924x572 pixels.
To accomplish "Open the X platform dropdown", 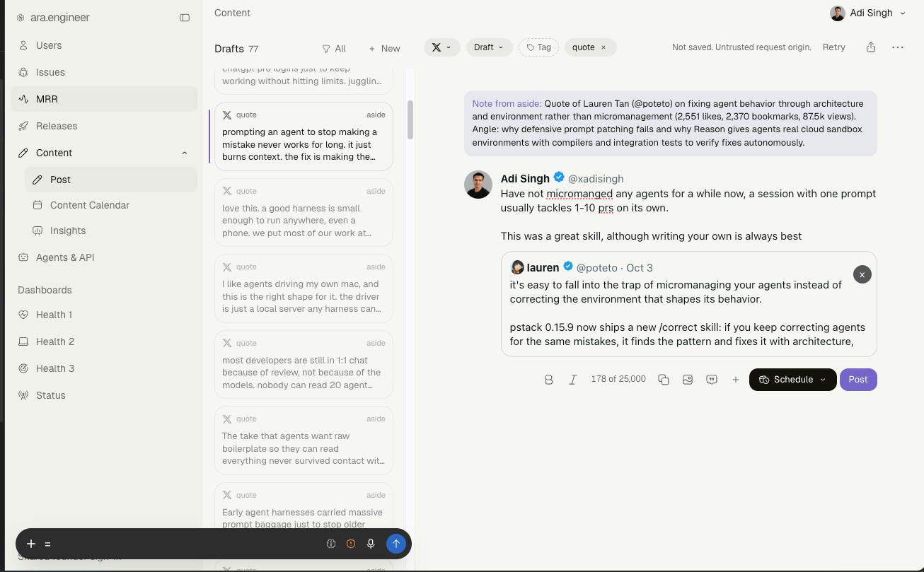I will coord(442,47).
